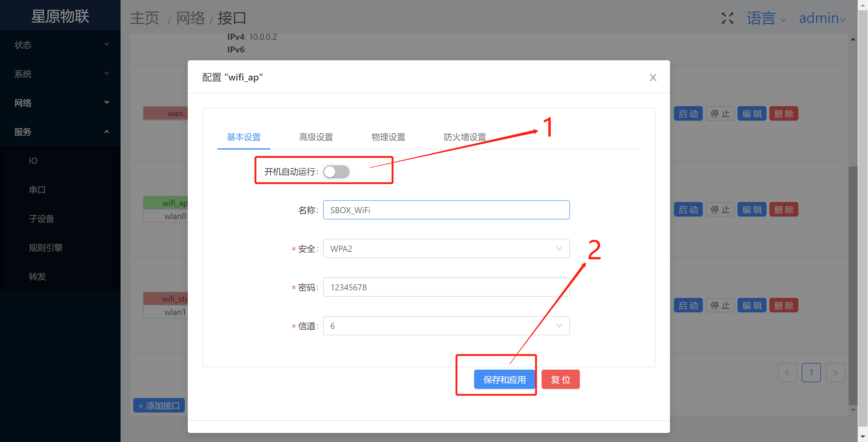Image resolution: width=868 pixels, height=442 pixels.
Task: Toggle the 开机自动运行 switch
Action: pyautogui.click(x=336, y=172)
